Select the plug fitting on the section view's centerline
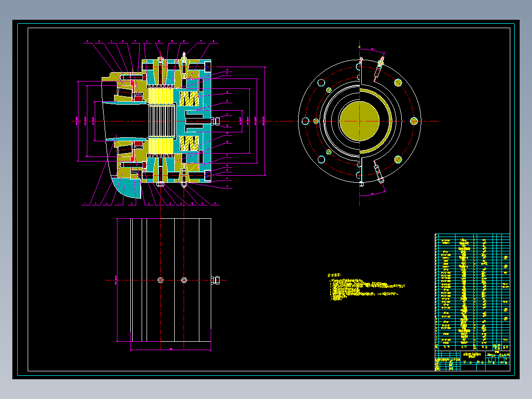This screenshot has height=399, width=532. coord(216,121)
